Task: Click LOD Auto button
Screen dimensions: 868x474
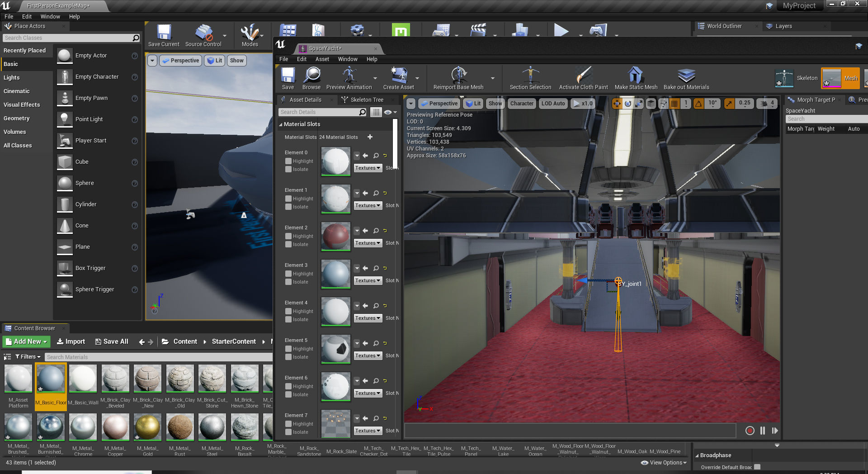Action: coord(553,104)
